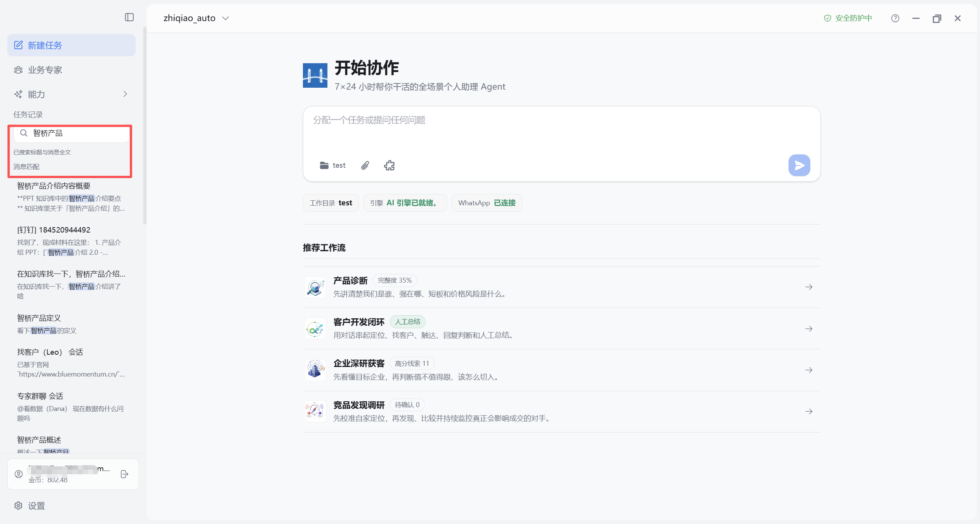Screen dimensions: 980x524
Task: Click the 推荐工作流 heading
Action: click(x=324, y=248)
